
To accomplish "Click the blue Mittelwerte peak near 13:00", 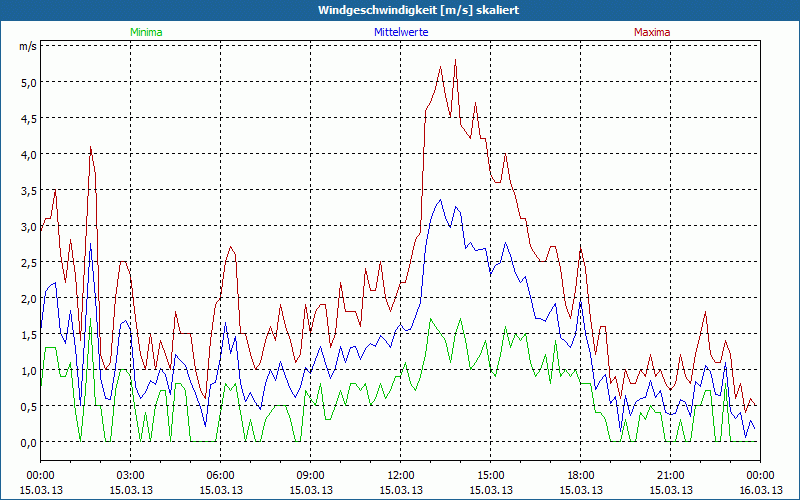I will tap(440, 200).
